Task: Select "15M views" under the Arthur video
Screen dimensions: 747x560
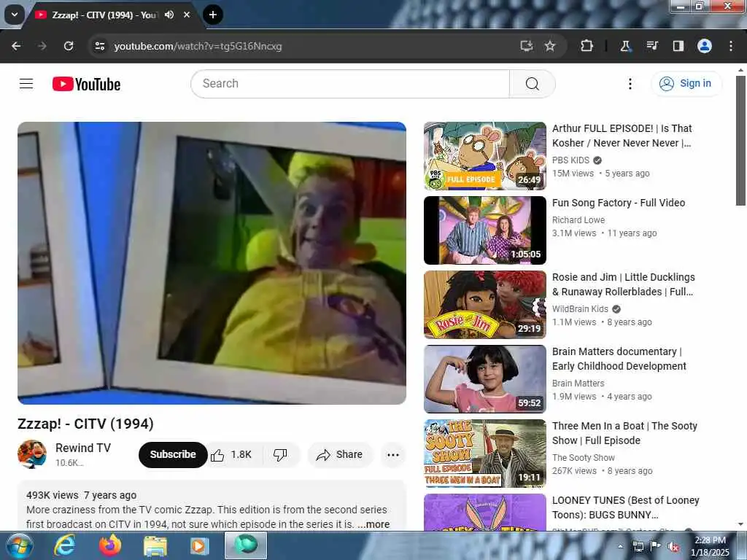Action: pos(573,174)
